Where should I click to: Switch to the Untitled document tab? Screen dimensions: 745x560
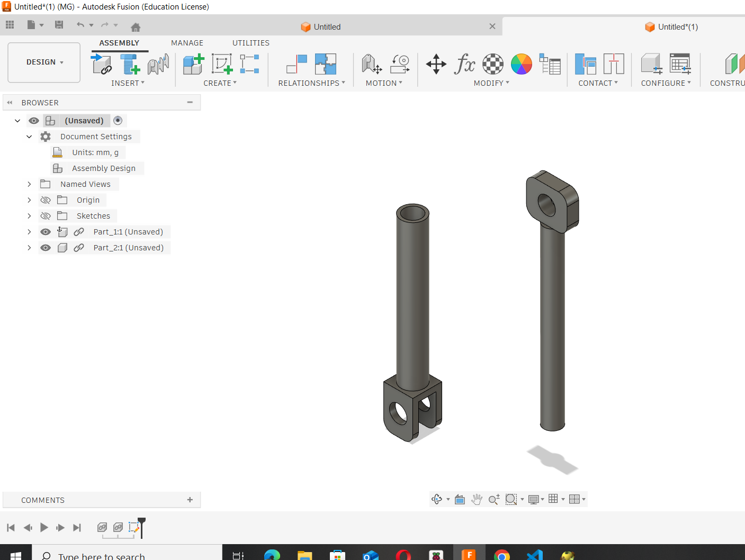[321, 27]
